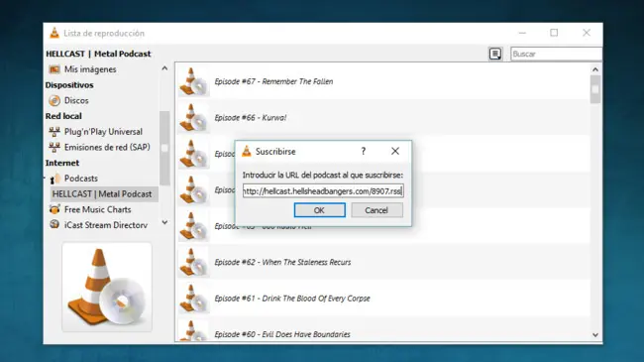Click the Emisiones de red network icon

click(x=54, y=147)
